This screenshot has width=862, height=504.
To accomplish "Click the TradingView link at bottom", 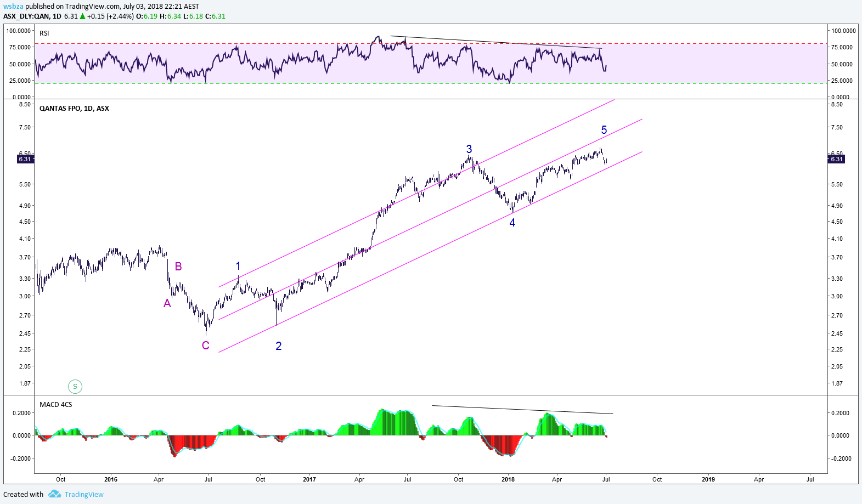I will (x=84, y=494).
